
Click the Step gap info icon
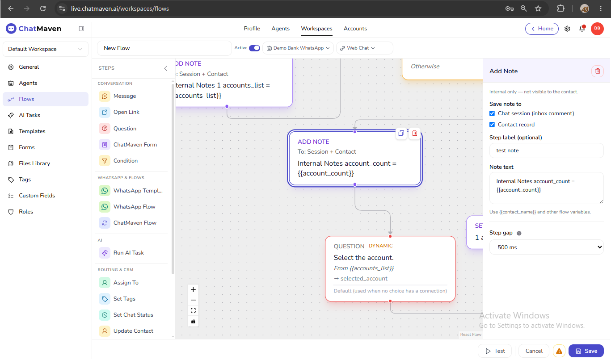coord(519,233)
